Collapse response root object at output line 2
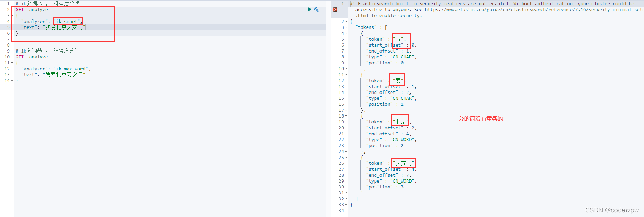 pos(346,22)
